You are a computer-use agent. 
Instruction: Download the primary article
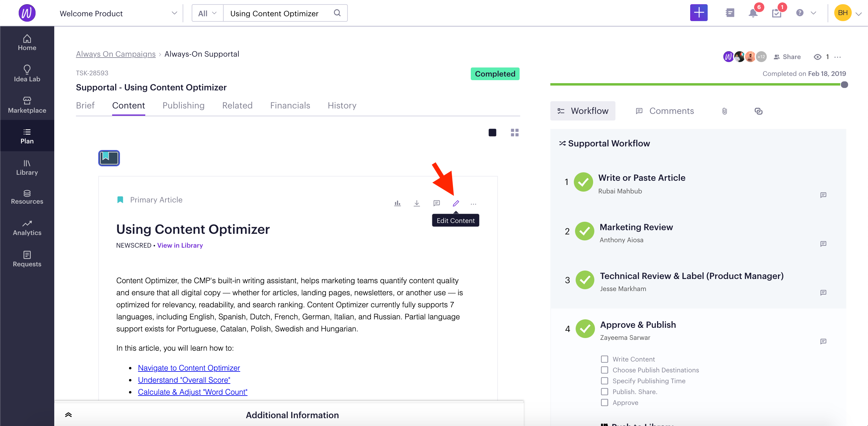[x=417, y=203]
